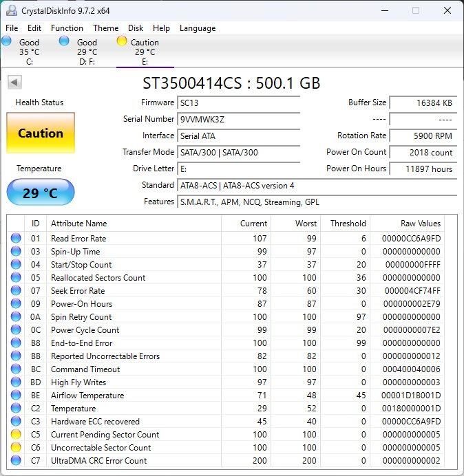Click yellow icon for Uncorrectable Sector Count
Viewport: 464px width, 476px height.
16,447
